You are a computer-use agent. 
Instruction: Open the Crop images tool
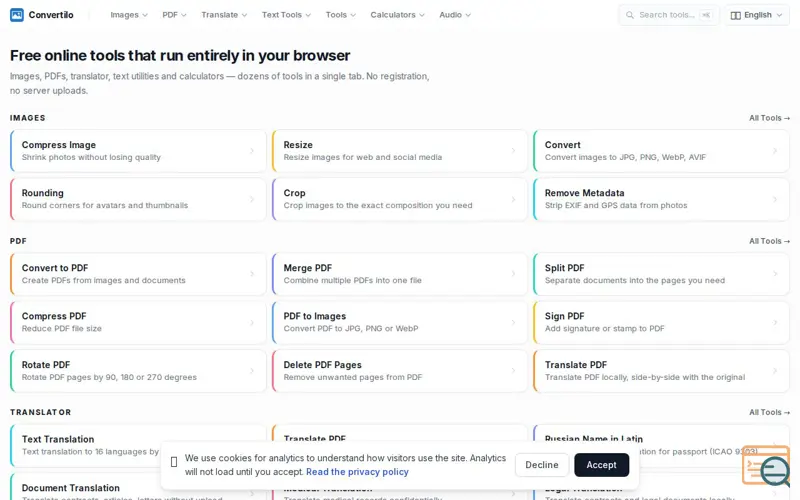(x=399, y=199)
